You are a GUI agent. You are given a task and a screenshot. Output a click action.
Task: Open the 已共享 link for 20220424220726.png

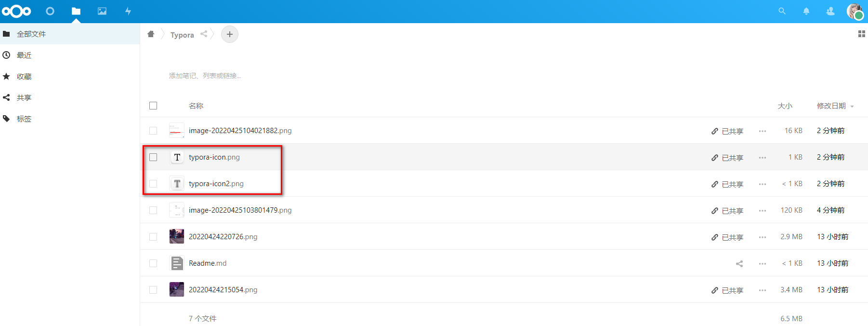(727, 237)
